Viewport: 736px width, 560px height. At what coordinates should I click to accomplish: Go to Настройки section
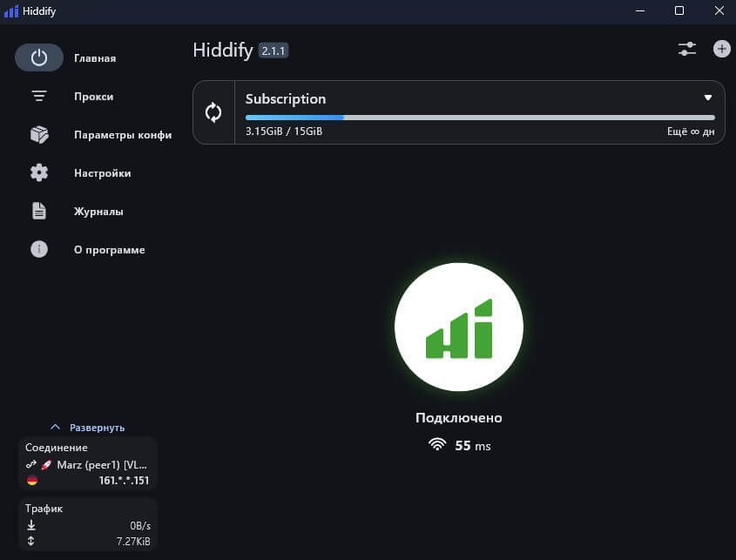102,173
